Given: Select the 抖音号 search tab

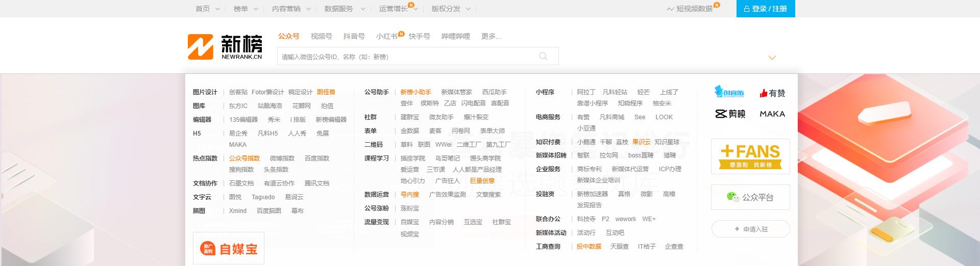Looking at the screenshot, I should [x=354, y=36].
